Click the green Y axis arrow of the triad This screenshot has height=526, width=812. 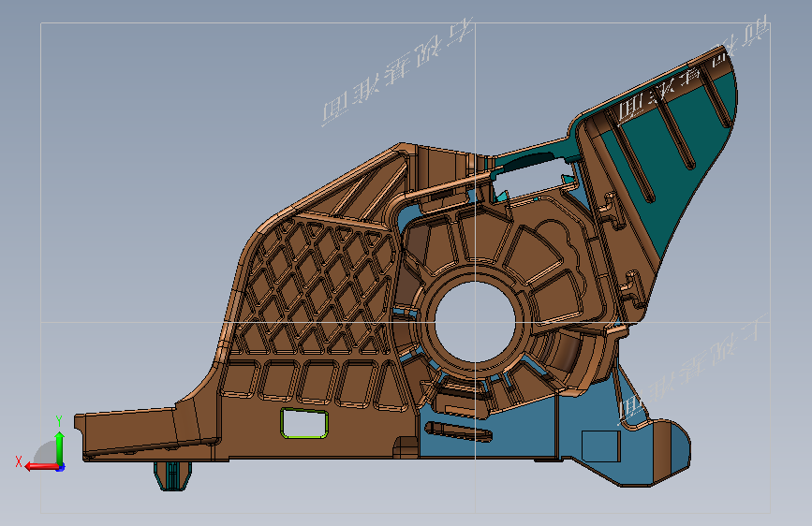tap(60, 448)
